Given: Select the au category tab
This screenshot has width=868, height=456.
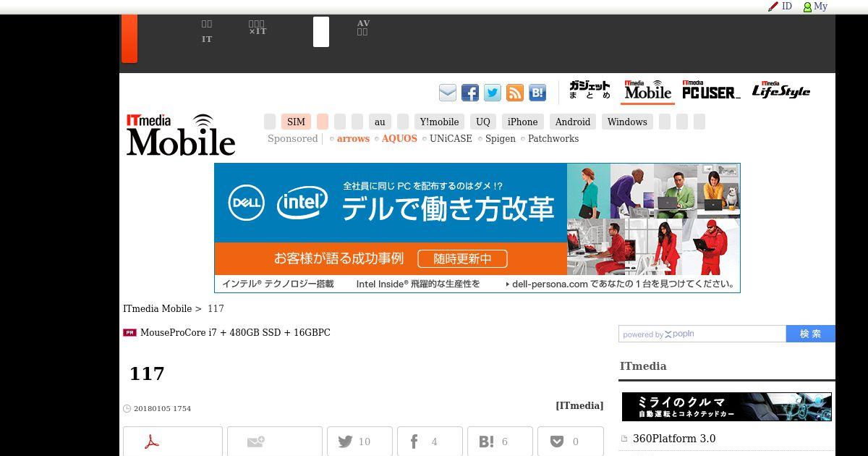Looking at the screenshot, I should [x=380, y=122].
